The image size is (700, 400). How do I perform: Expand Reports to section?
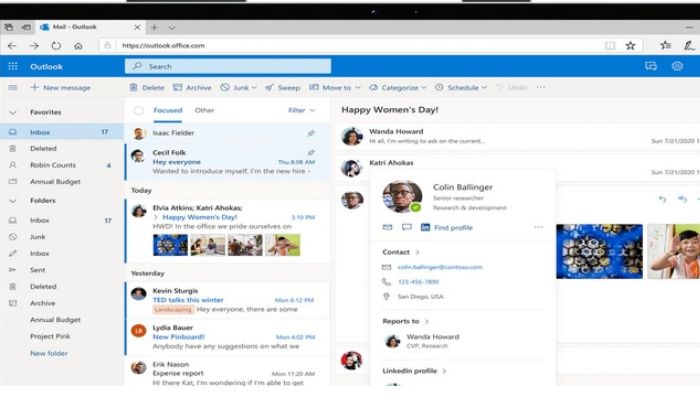point(427,321)
